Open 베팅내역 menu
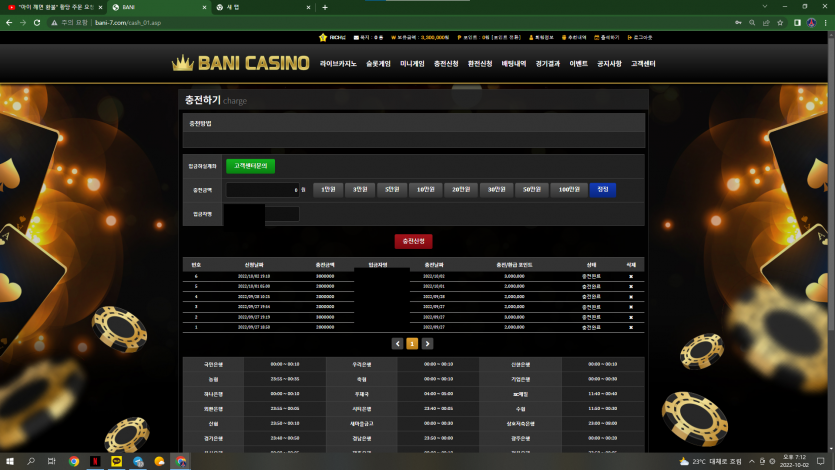Screen dimensions: 835x470 click(514, 64)
